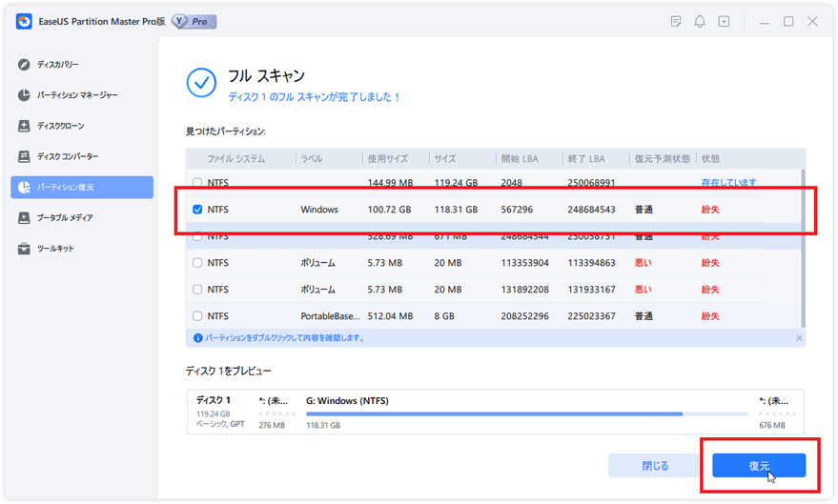Open the Disk Copy (ディスクカバリー) sidebar icon
Screen dimensions: 838x504
(24, 65)
